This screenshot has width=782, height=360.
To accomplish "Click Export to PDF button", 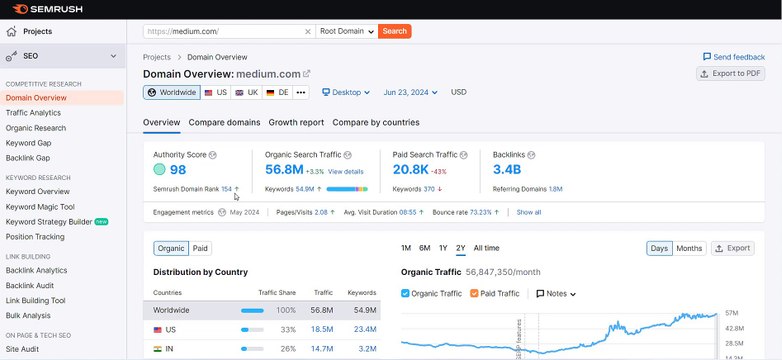I will (x=731, y=74).
